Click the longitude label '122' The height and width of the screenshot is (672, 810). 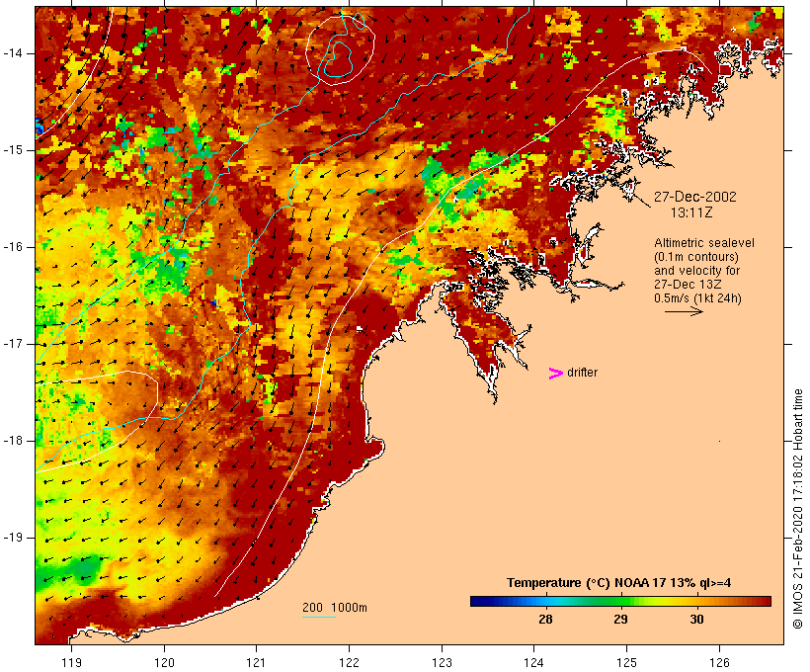(350, 662)
